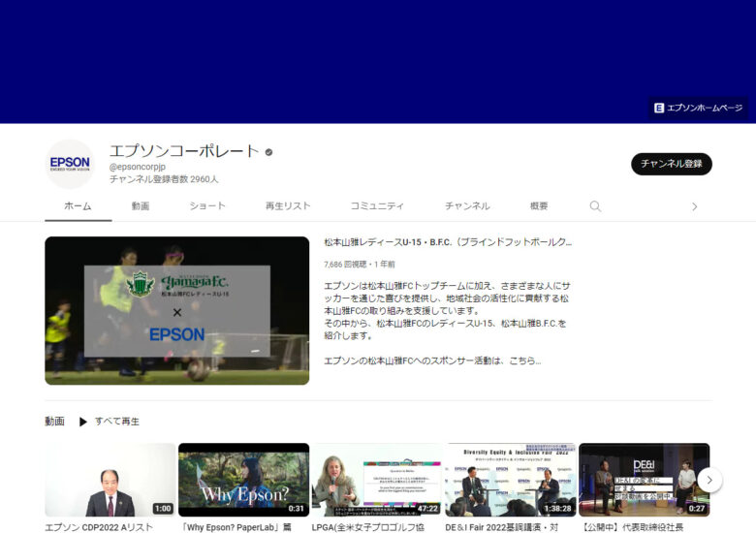This screenshot has width=756, height=533.
Task: Click video title LPGA(全米女子プロゴルフ協
Action: 368,528
